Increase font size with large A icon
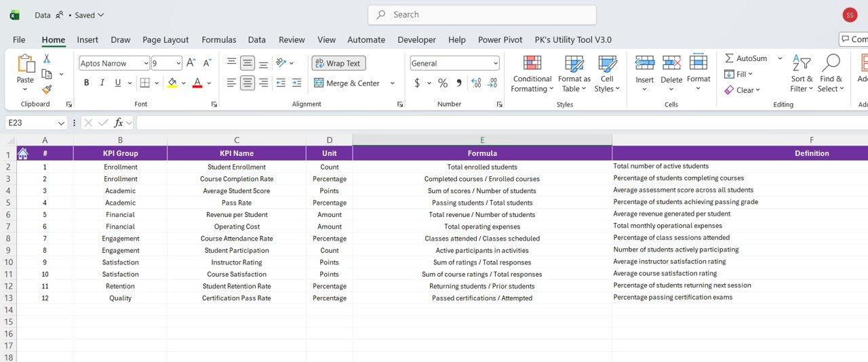Screen dimensions: 868x362 tap(191, 63)
